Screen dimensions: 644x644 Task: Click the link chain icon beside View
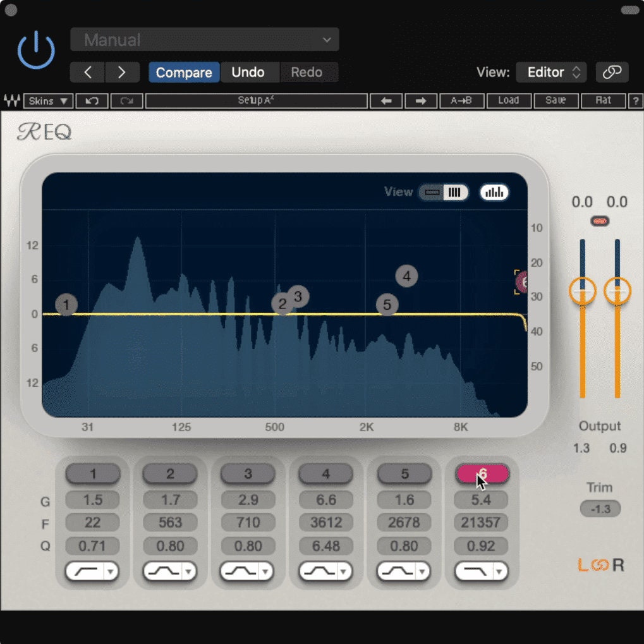click(x=612, y=72)
